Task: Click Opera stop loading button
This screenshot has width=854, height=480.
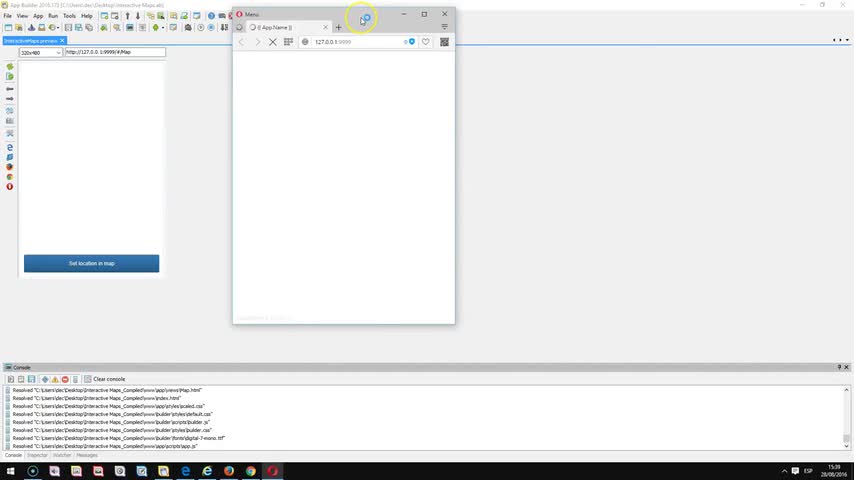Action: tap(273, 42)
